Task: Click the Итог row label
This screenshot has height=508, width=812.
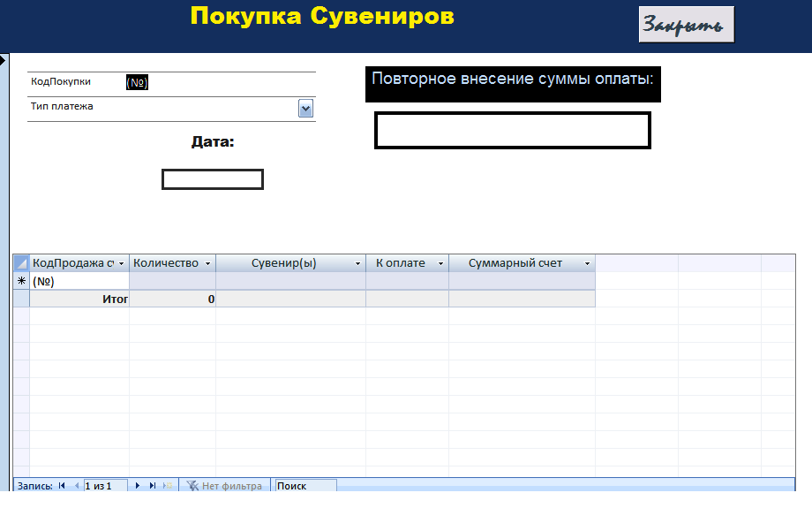Action: 115,299
